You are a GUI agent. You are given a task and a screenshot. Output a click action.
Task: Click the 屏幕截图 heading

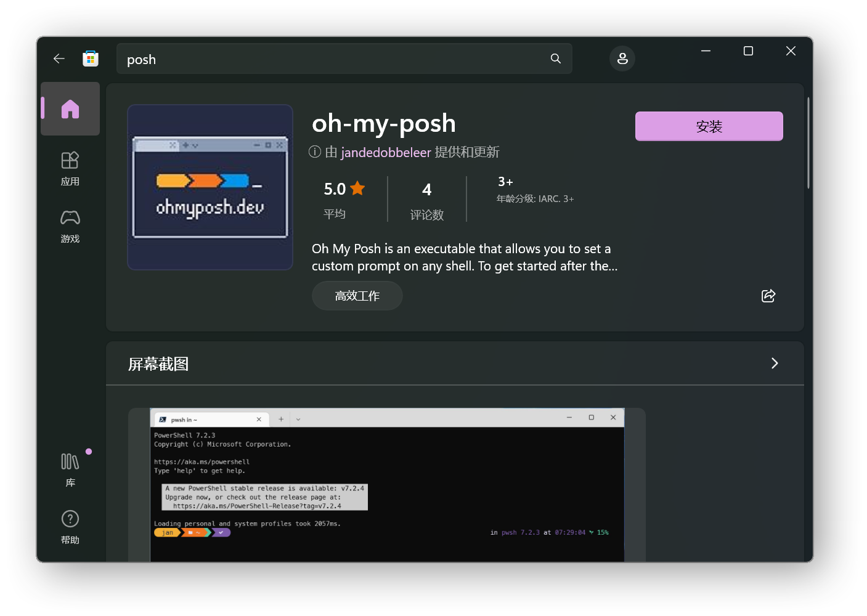coord(158,364)
